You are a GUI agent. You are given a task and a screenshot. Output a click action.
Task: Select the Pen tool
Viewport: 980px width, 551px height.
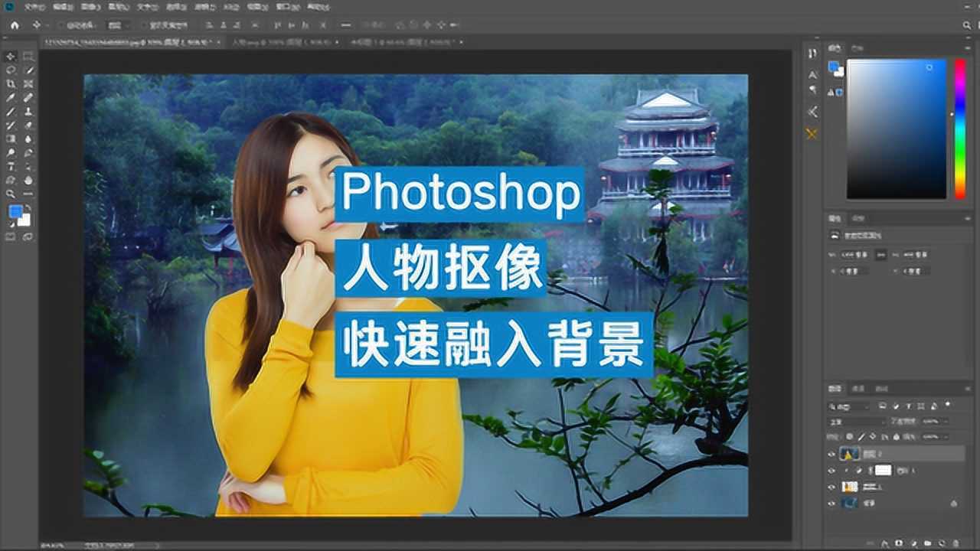point(28,152)
